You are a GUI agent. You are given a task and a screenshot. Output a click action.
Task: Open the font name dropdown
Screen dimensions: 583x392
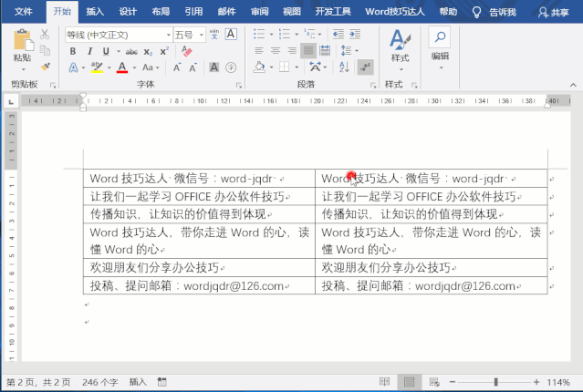(169, 35)
